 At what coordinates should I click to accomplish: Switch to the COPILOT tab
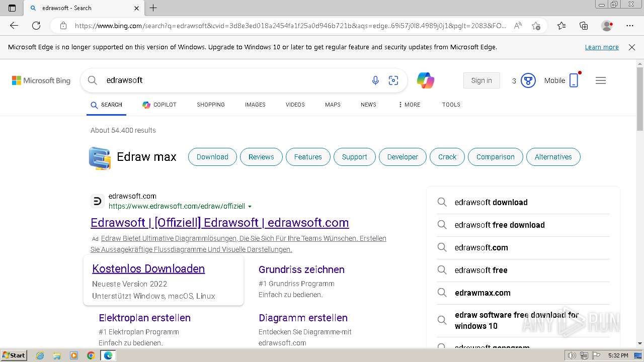tap(159, 105)
